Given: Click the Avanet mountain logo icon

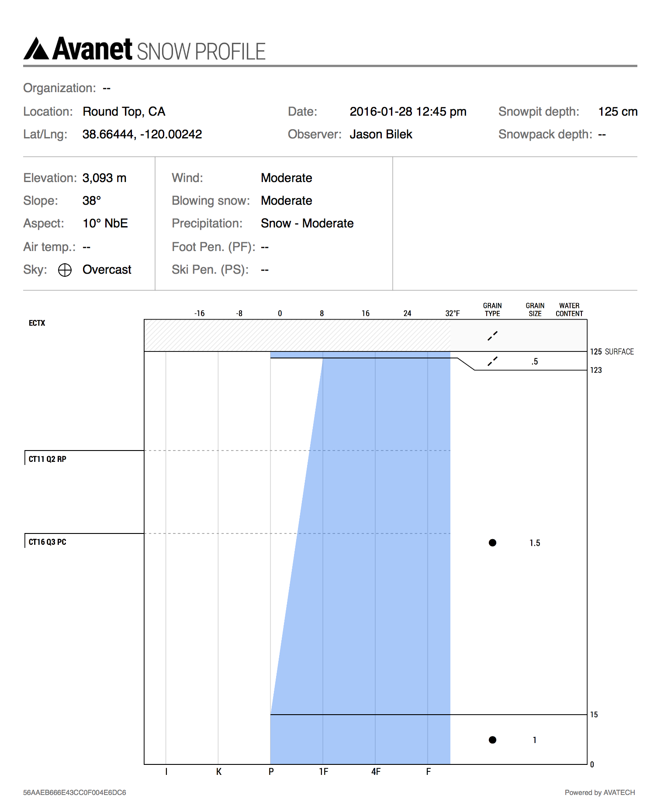Looking at the screenshot, I should (36, 48).
